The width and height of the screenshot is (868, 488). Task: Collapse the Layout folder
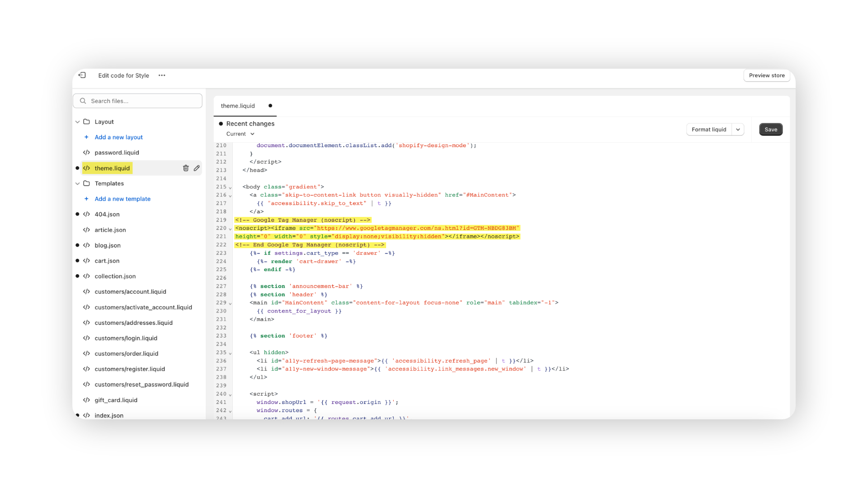77,122
